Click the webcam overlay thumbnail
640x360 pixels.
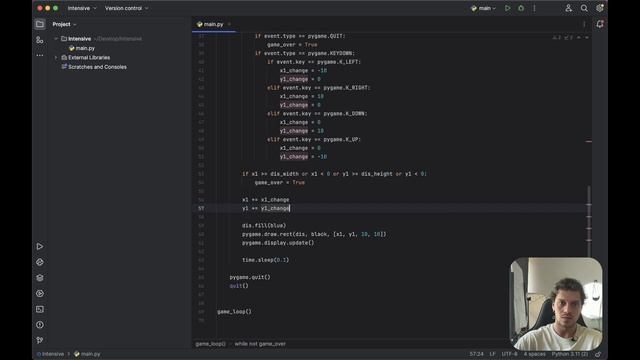[556, 304]
